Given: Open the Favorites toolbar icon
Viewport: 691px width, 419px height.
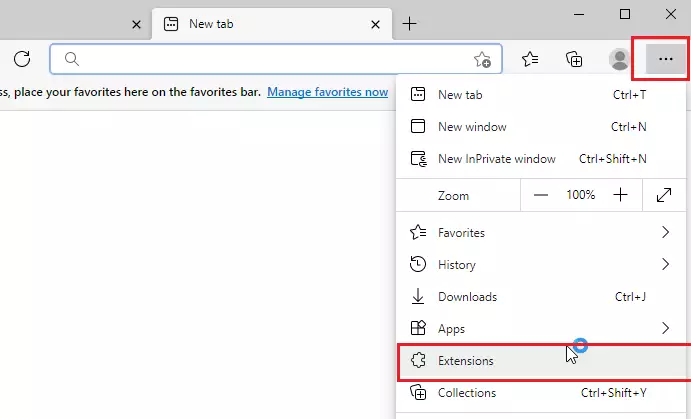Looking at the screenshot, I should click(x=530, y=59).
